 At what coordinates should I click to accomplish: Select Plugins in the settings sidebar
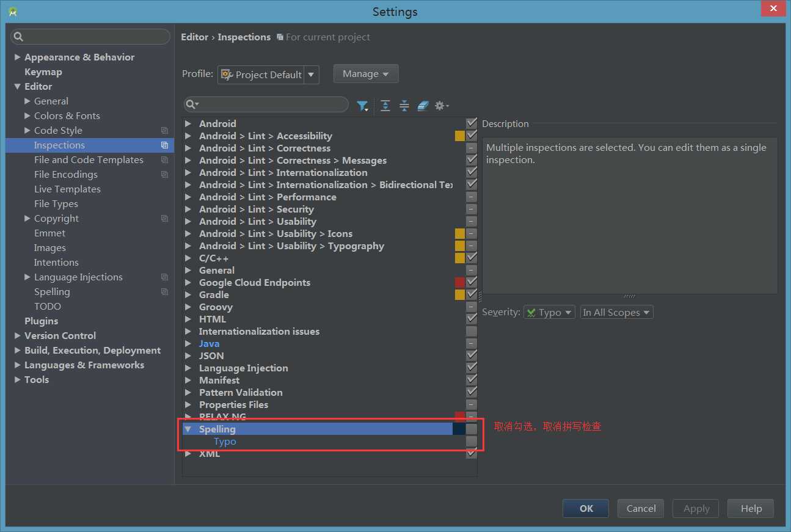42,321
